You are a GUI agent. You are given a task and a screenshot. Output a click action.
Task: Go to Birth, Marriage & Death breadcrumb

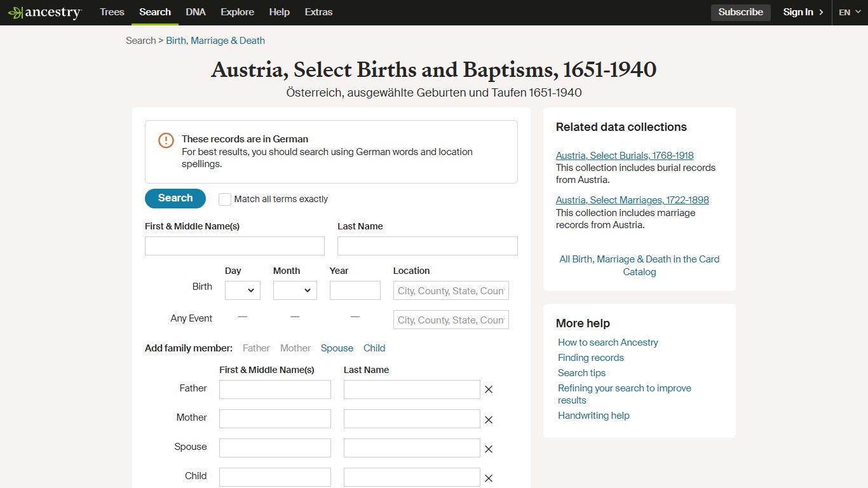pyautogui.click(x=215, y=41)
